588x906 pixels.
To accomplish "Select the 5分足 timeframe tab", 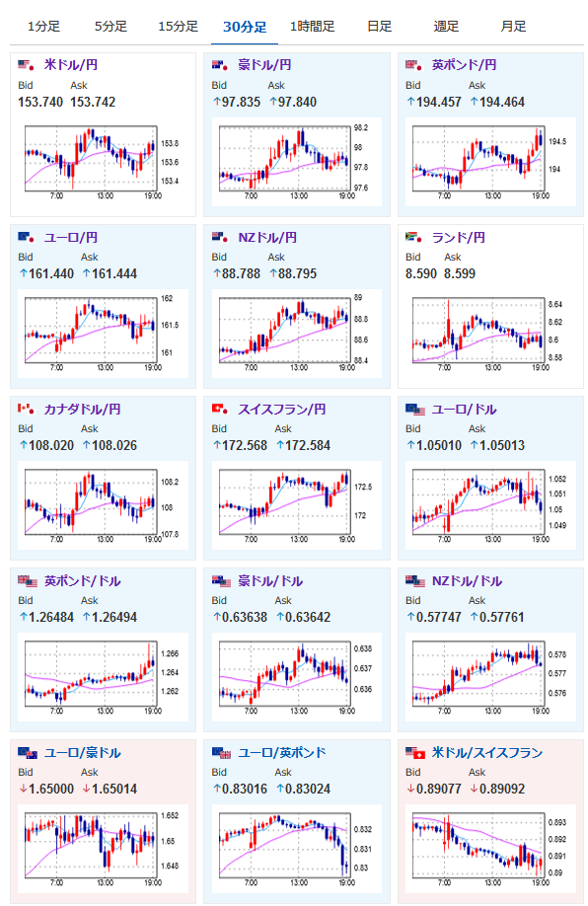I will point(110,27).
